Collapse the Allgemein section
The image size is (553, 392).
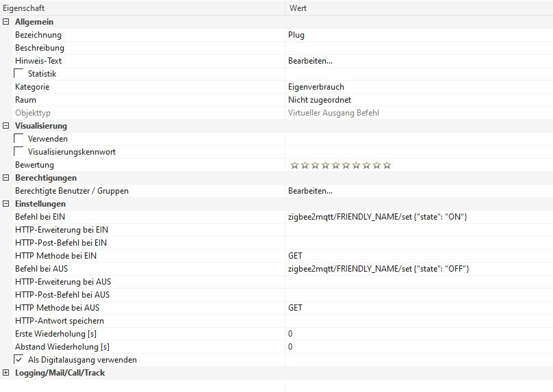(6, 22)
